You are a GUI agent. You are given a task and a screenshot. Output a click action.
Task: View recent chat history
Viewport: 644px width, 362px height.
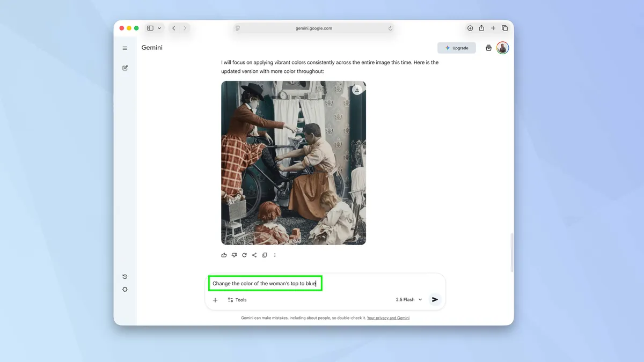click(125, 276)
